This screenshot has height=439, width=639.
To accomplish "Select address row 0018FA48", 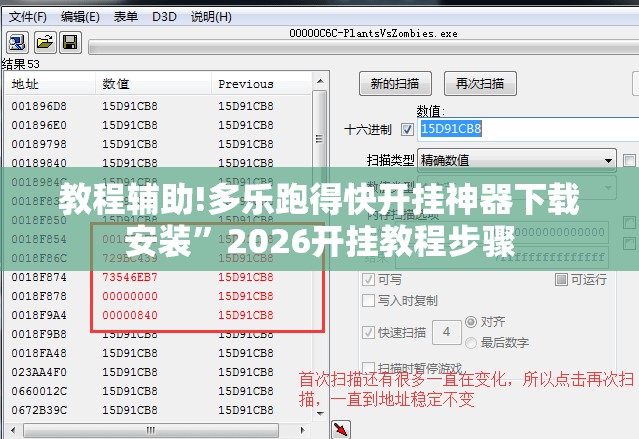I will [x=159, y=353].
